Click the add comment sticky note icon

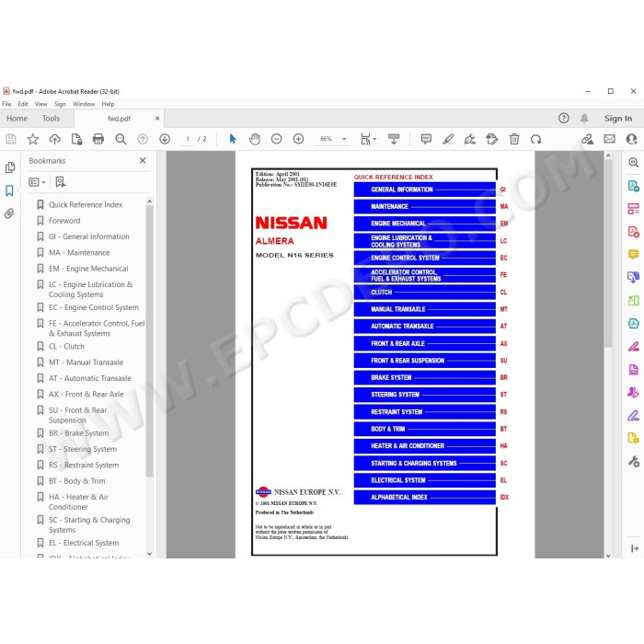coord(426,139)
